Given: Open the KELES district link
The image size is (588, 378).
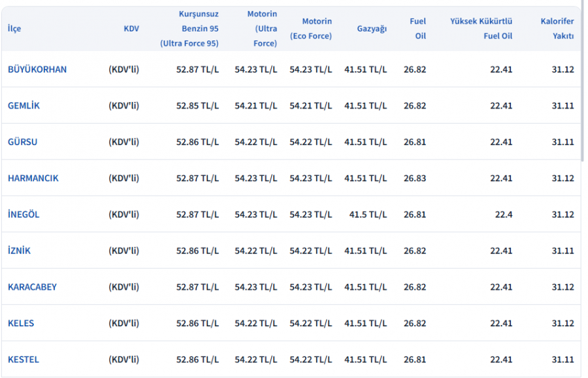Looking at the screenshot, I should click(x=21, y=323).
